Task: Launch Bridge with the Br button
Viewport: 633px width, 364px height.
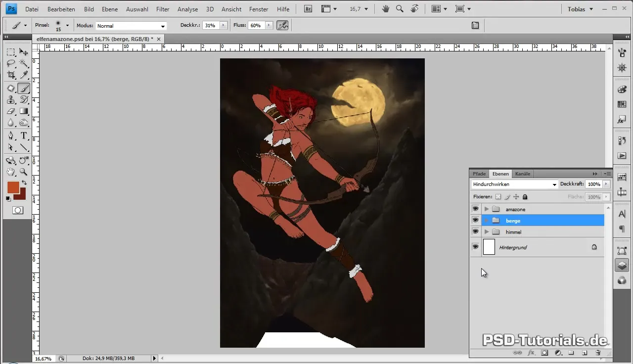Action: coord(308,9)
